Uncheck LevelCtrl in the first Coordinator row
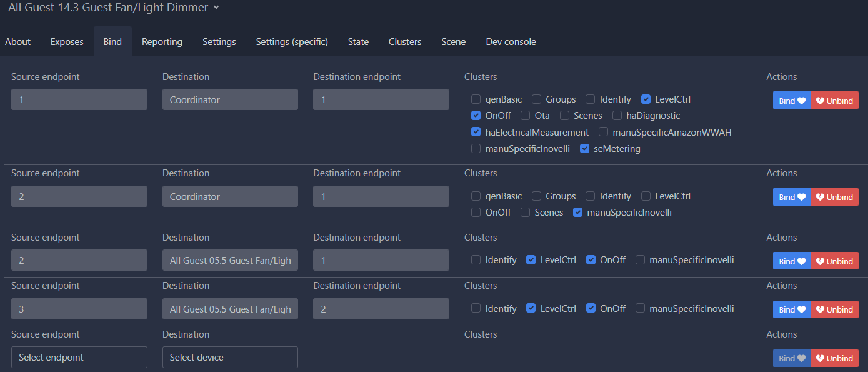Screen dimensions: 868x372 (646, 99)
